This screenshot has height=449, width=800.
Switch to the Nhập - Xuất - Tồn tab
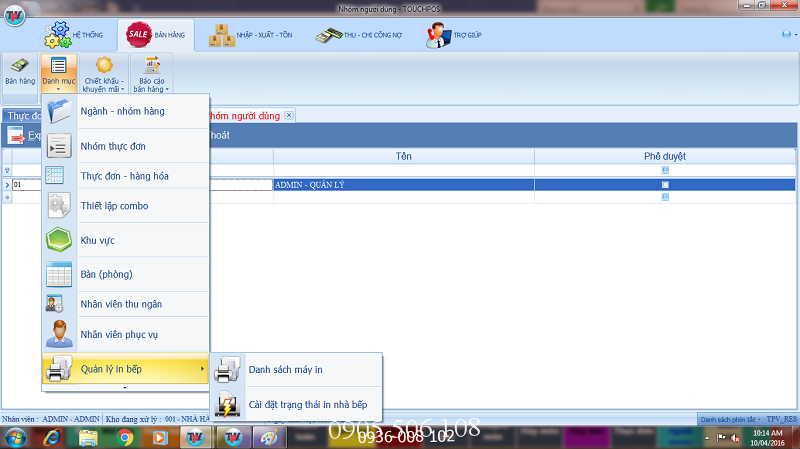[x=251, y=35]
